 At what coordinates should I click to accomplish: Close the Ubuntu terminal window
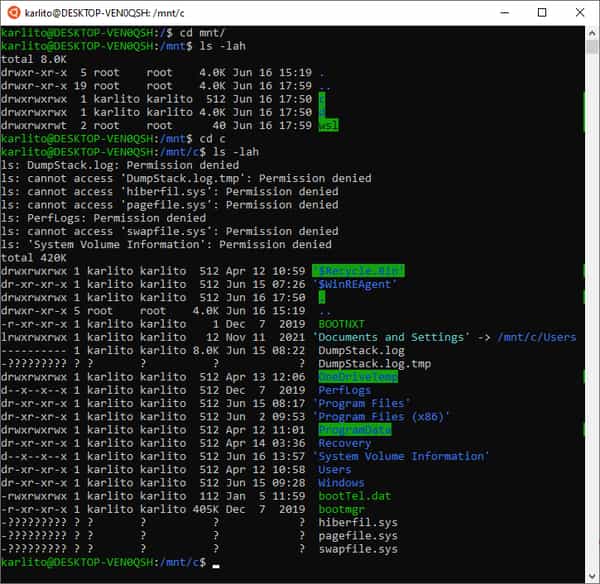pyautogui.click(x=580, y=13)
